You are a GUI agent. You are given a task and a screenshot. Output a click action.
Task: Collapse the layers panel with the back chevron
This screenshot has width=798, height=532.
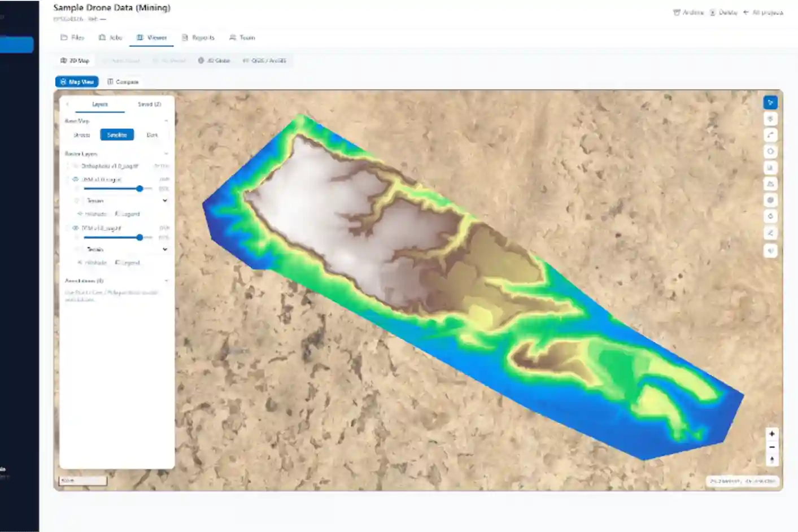[x=67, y=104]
